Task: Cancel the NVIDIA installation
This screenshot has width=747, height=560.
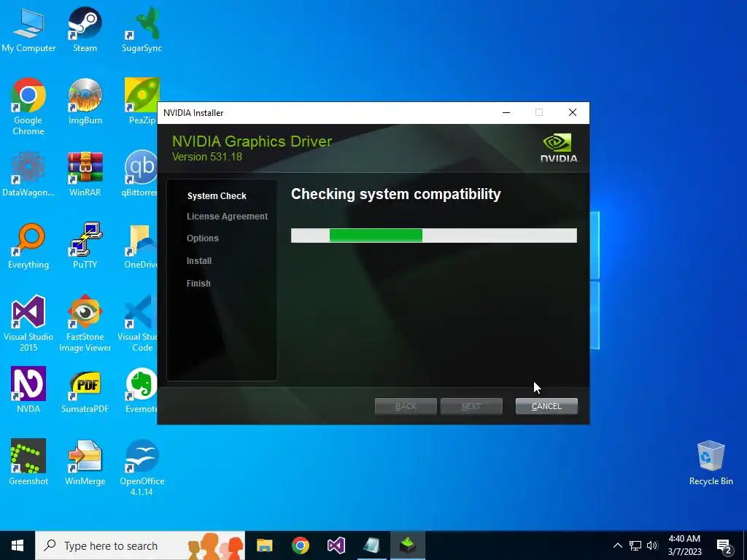Action: click(546, 406)
